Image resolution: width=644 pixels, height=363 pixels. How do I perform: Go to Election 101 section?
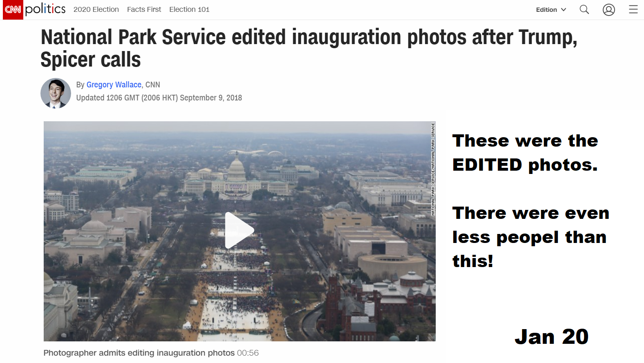(189, 9)
